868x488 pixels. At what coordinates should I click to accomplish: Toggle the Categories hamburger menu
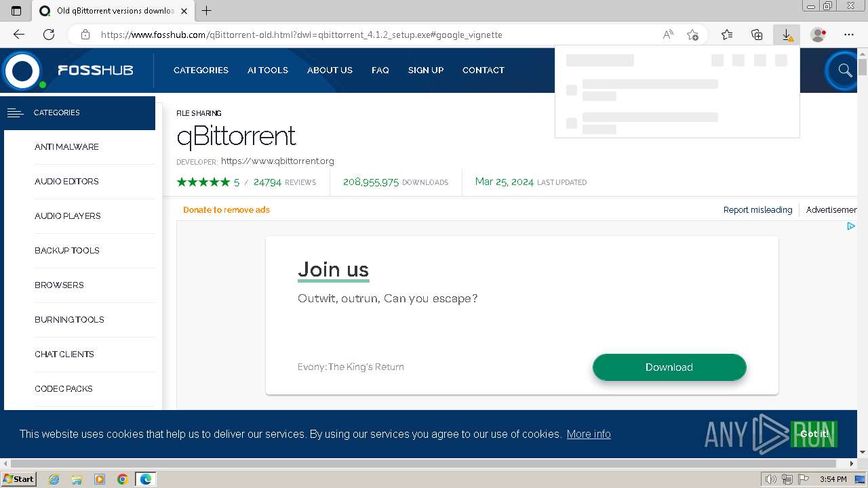15,113
